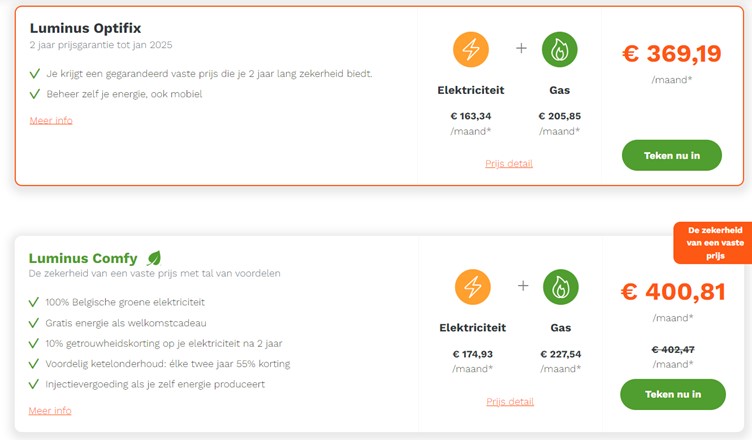The width and height of the screenshot is (752, 440).
Task: Click the green leaf icon beside Luminus Comfy
Action: point(154,258)
